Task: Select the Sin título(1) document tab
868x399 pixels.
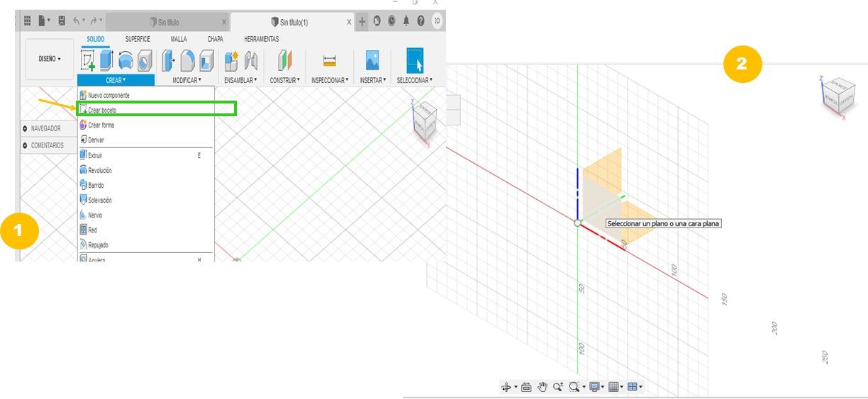Action: 293,22
